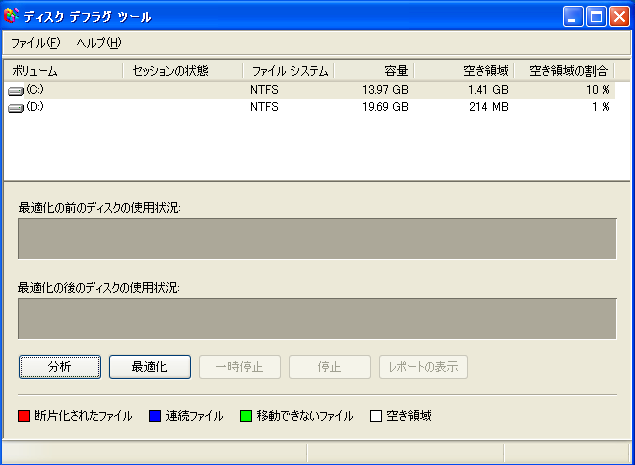The width and height of the screenshot is (635, 465).
Task: Click the 移動できないファイル legend label
Action: (x=305, y=416)
